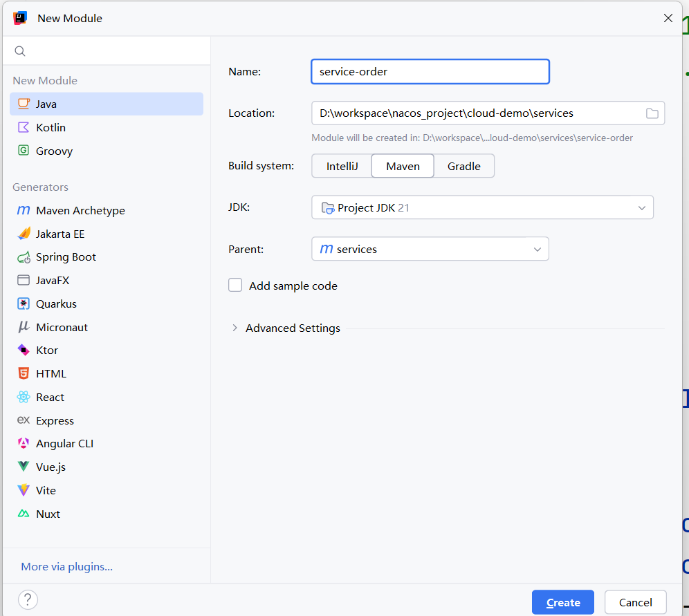Browse location with the folder icon
This screenshot has height=616, width=689.
point(652,113)
